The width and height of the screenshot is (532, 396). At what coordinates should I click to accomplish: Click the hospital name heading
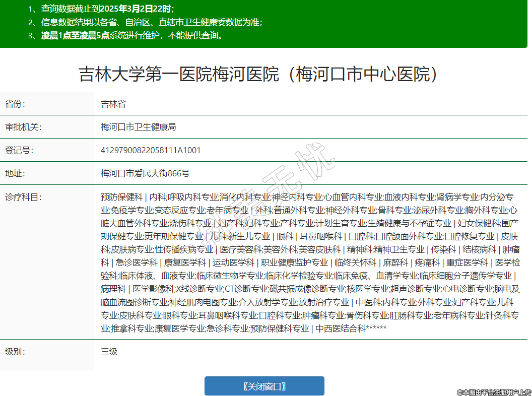(x=257, y=74)
